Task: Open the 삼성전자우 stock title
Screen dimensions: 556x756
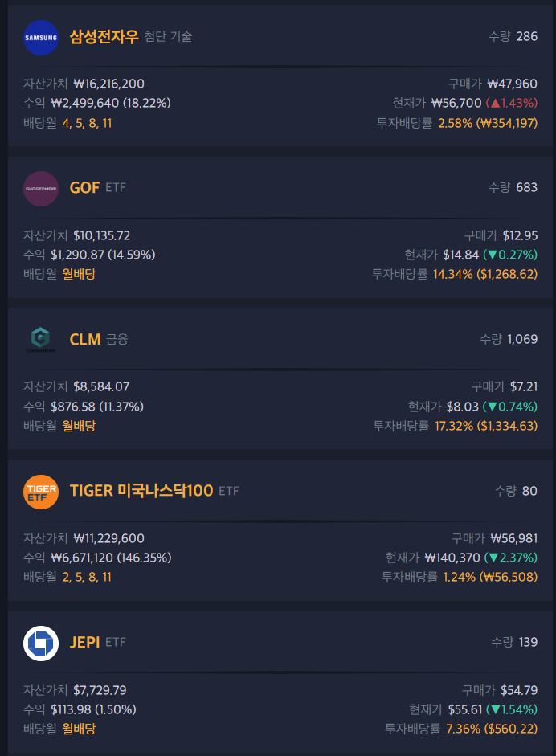Action: click(x=104, y=37)
